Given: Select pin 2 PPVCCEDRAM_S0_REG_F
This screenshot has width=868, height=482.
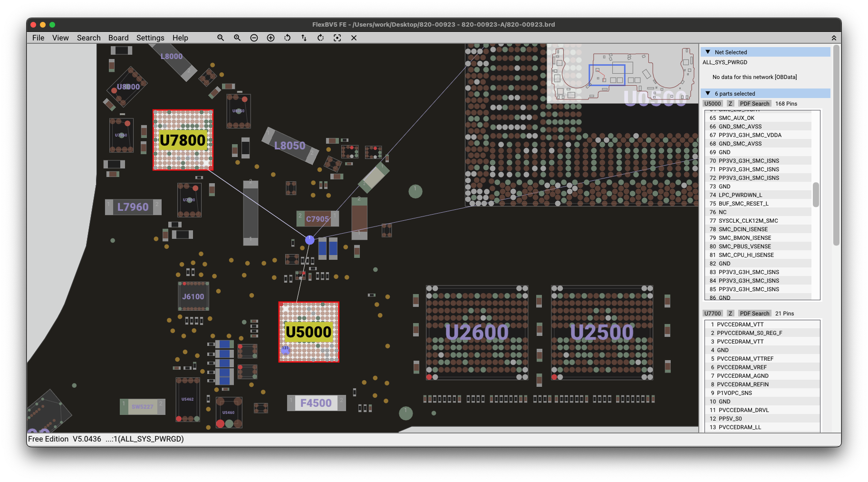Looking at the screenshot, I should (762, 333).
